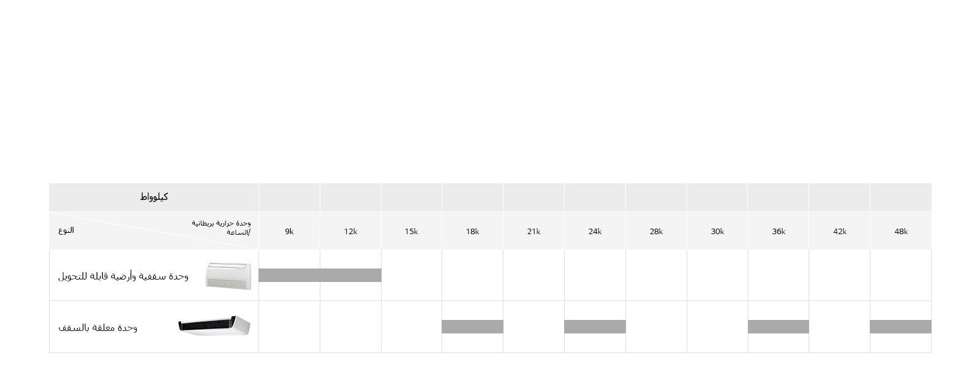This screenshot has height=388, width=980.
Task: Click the ceiling suspended unit's 48k gray bar
Action: tap(900, 327)
